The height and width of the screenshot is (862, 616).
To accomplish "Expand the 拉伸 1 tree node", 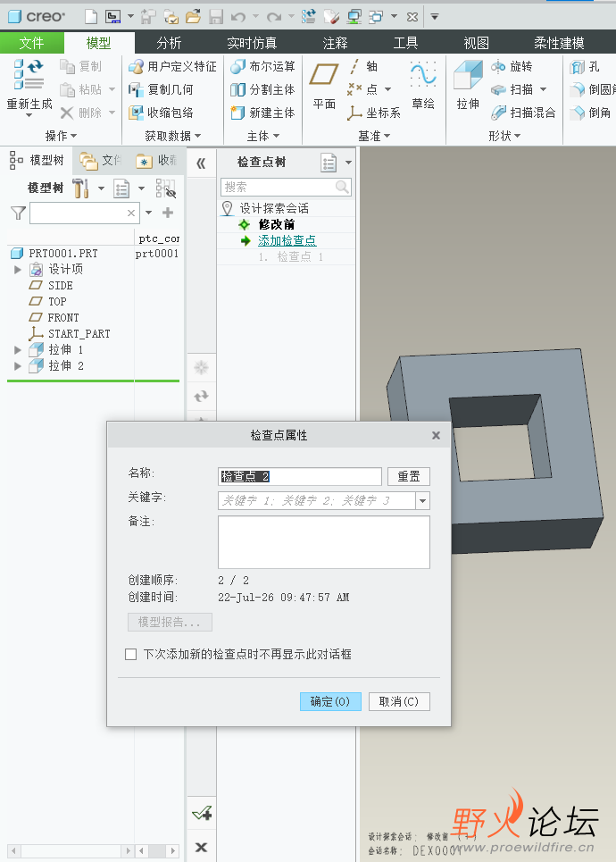I will [x=18, y=349].
